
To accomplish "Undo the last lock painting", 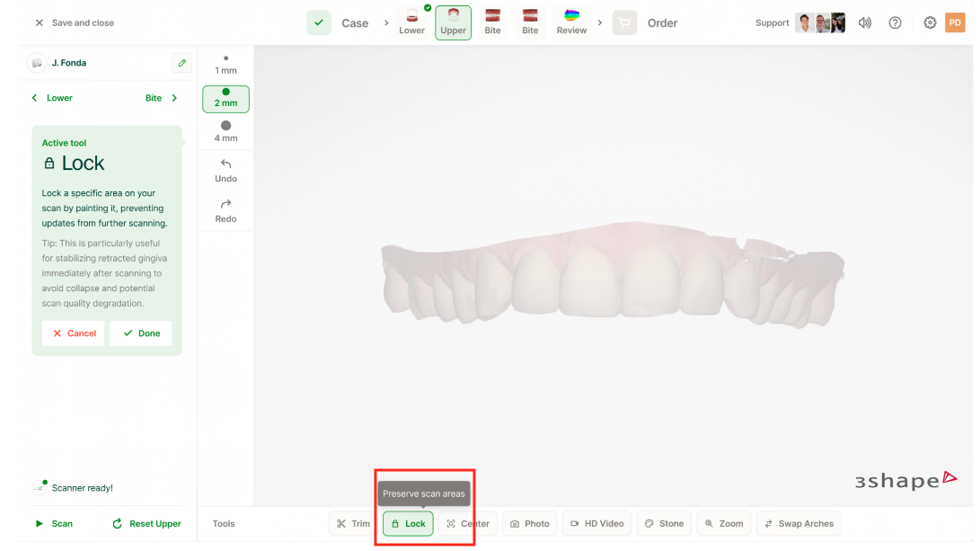I will [225, 170].
